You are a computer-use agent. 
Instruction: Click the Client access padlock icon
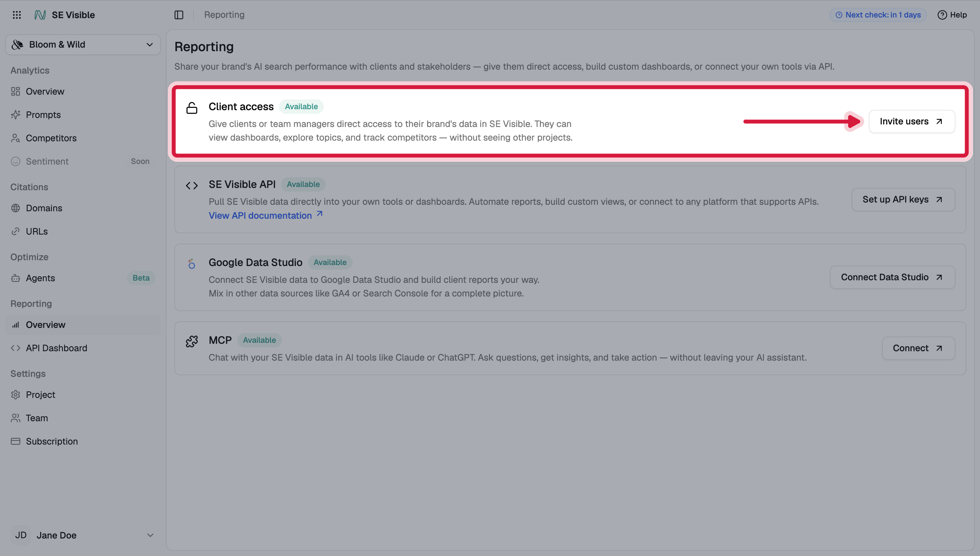192,108
